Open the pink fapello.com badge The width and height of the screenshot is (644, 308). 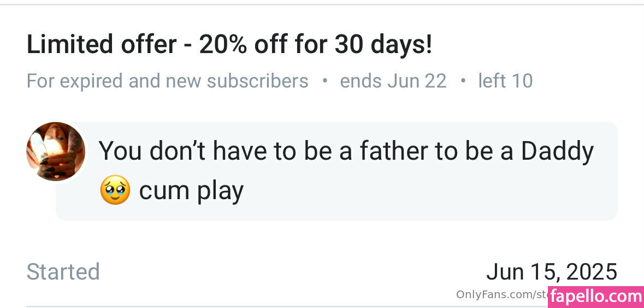595,297
